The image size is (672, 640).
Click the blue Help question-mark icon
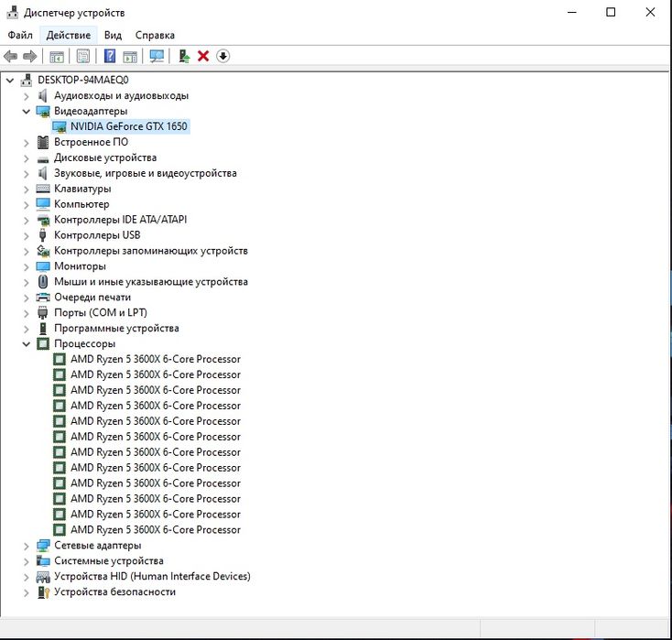(x=110, y=56)
